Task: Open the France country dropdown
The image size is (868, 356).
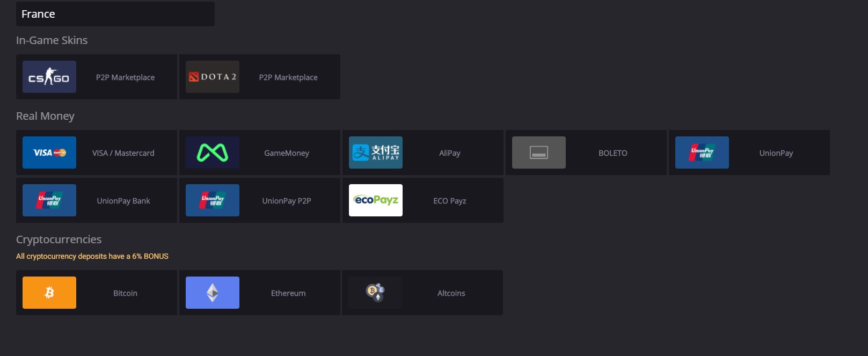Action: pos(115,14)
